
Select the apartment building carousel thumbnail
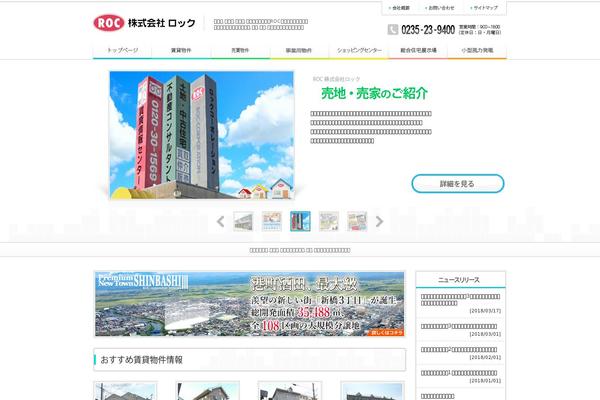[x=243, y=221]
